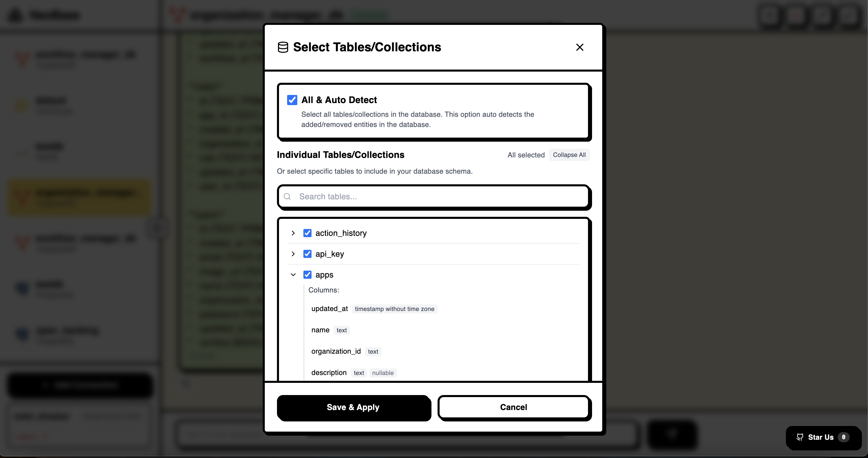Select the api_key table label
The image size is (868, 458).
point(330,254)
